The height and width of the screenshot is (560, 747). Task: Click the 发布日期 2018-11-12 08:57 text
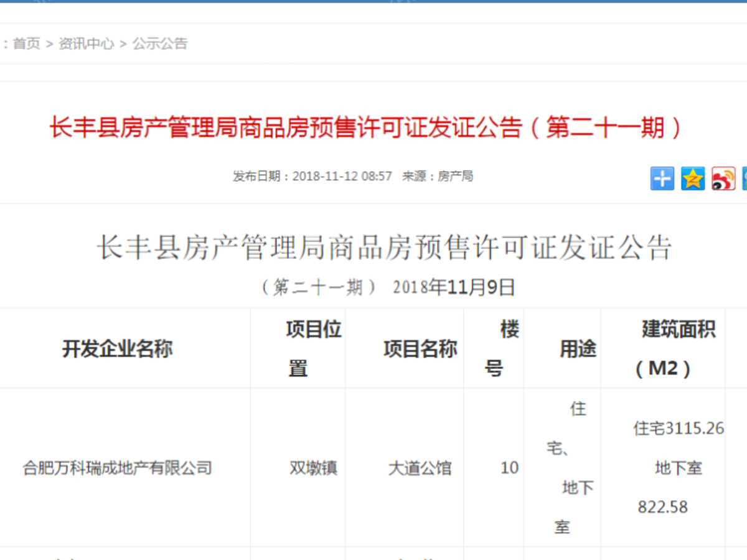(x=312, y=176)
